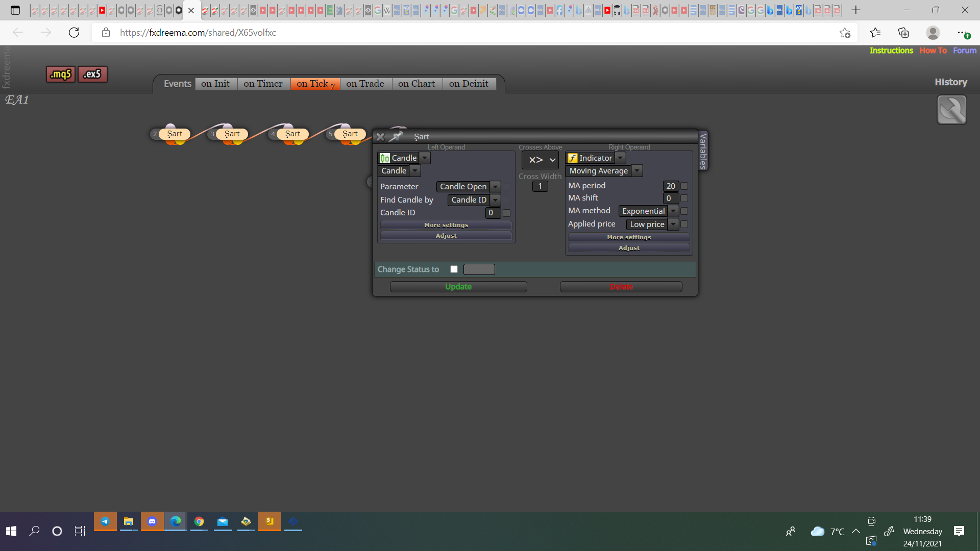The width and height of the screenshot is (980, 551).
Task: Click the browser address bar URL
Action: pos(198,33)
